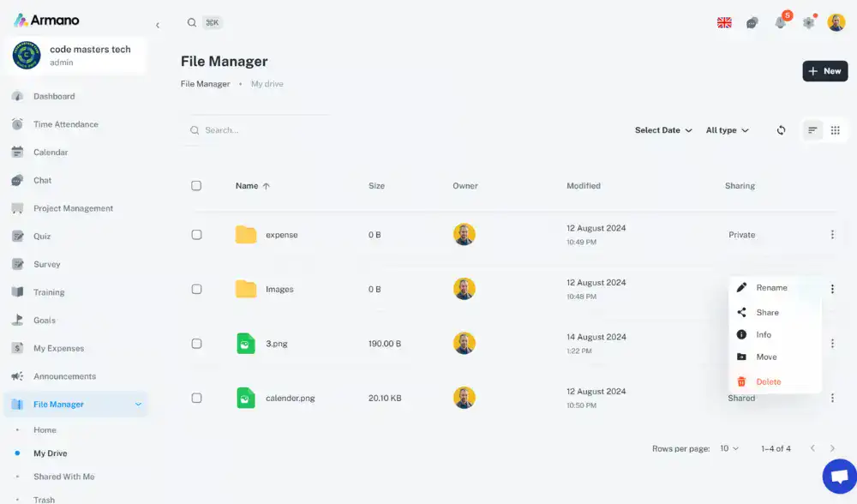The height and width of the screenshot is (504, 857).
Task: Collapse the sidebar with the arrow icon
Action: pos(158,26)
